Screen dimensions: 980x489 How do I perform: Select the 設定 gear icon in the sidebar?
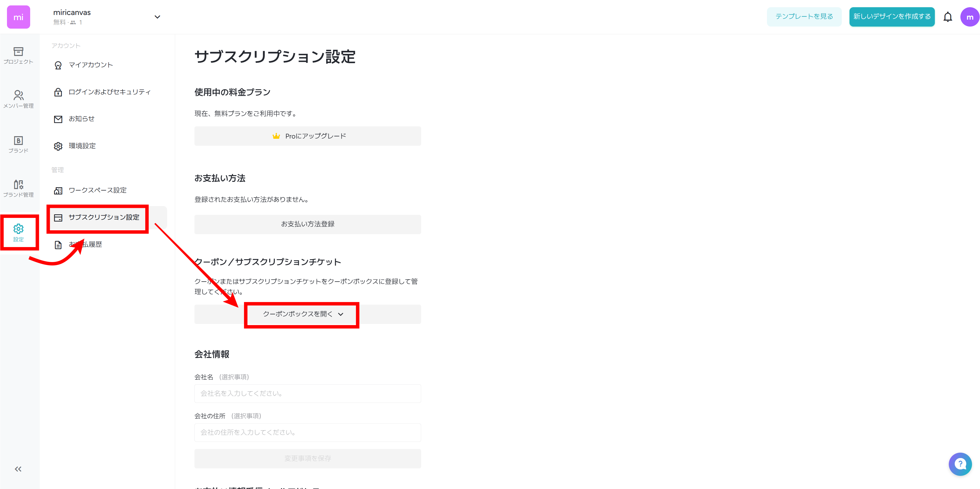[x=18, y=232]
